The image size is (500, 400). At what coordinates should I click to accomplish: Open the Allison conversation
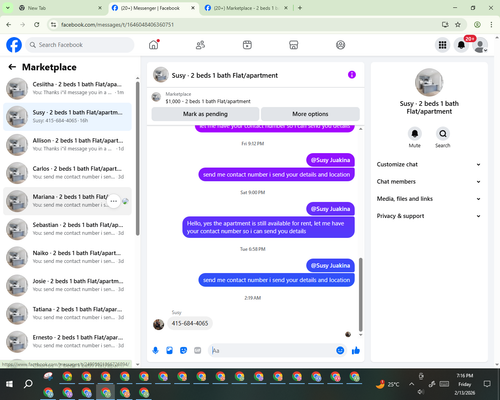click(67, 145)
